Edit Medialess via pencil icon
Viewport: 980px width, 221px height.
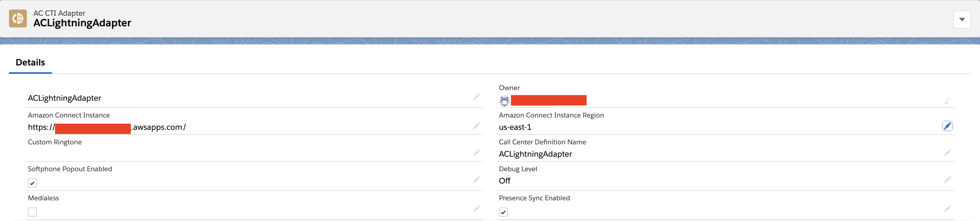476,209
